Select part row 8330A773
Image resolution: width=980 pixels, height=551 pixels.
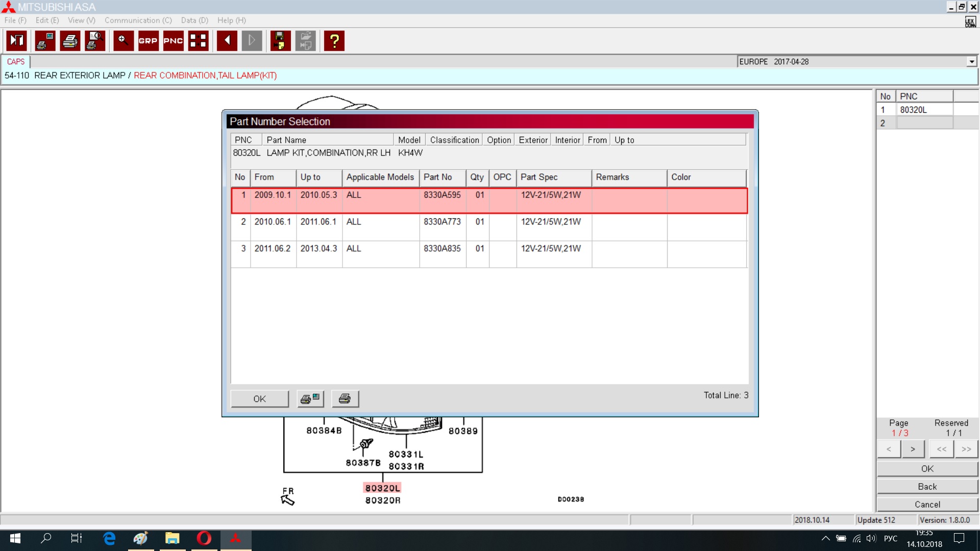click(442, 222)
